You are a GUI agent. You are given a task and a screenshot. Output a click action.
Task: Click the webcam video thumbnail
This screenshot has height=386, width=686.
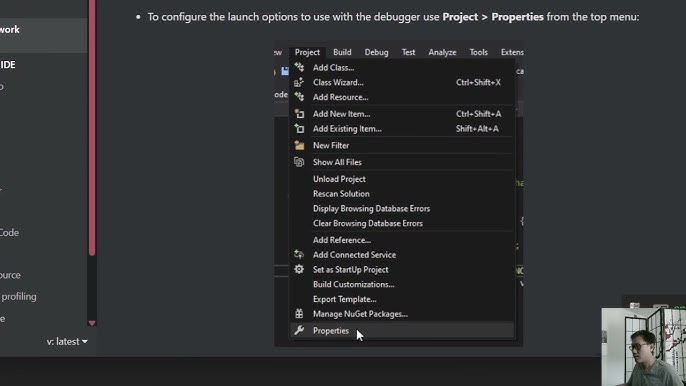643,347
